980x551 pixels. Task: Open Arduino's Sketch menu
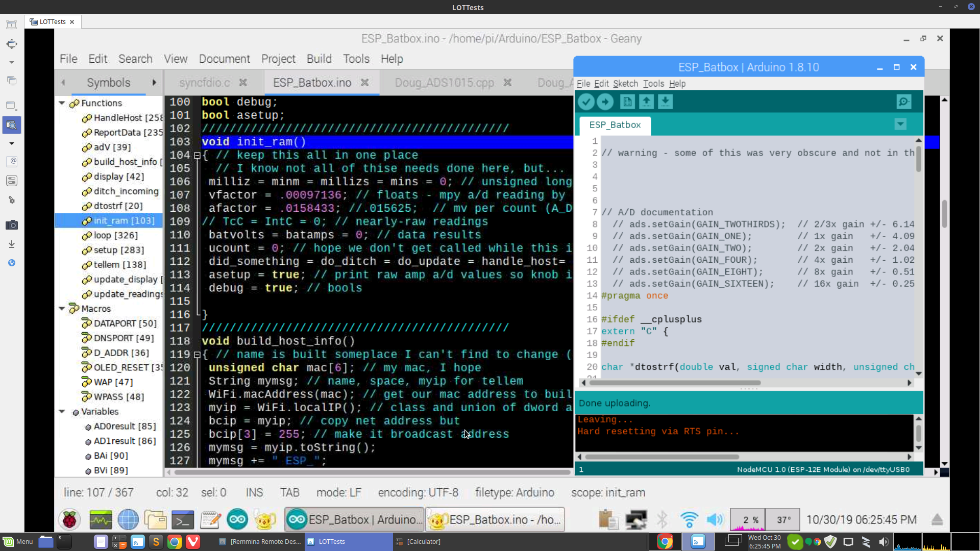pos(625,84)
